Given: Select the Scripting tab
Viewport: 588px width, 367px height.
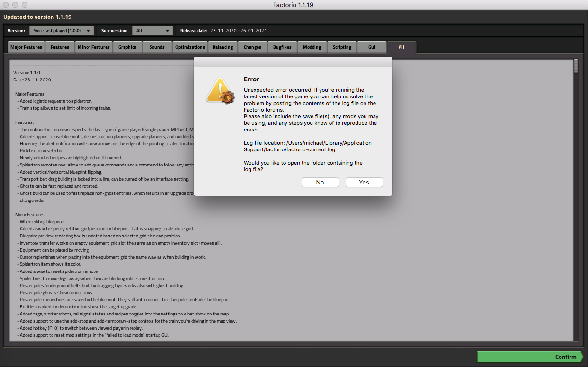Looking at the screenshot, I should click(x=342, y=47).
